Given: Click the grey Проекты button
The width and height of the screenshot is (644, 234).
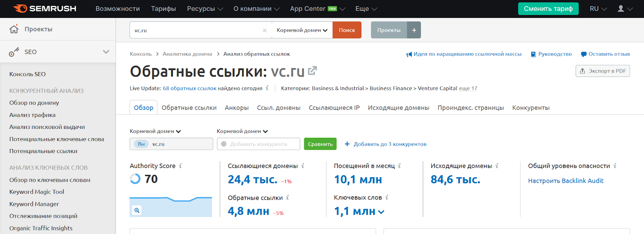Looking at the screenshot, I should 389,30.
